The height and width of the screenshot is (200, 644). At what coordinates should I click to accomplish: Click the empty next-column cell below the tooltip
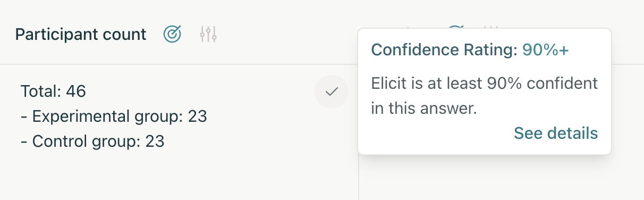[499, 178]
